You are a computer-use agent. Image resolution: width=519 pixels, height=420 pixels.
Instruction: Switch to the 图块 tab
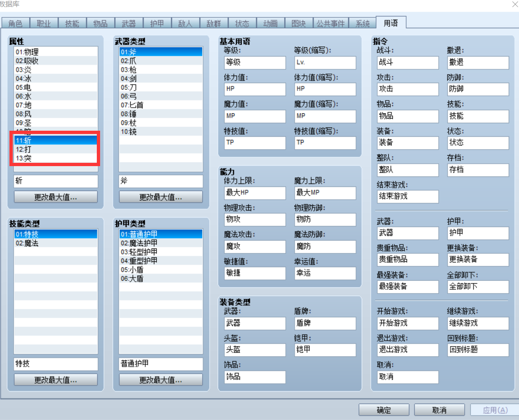298,23
